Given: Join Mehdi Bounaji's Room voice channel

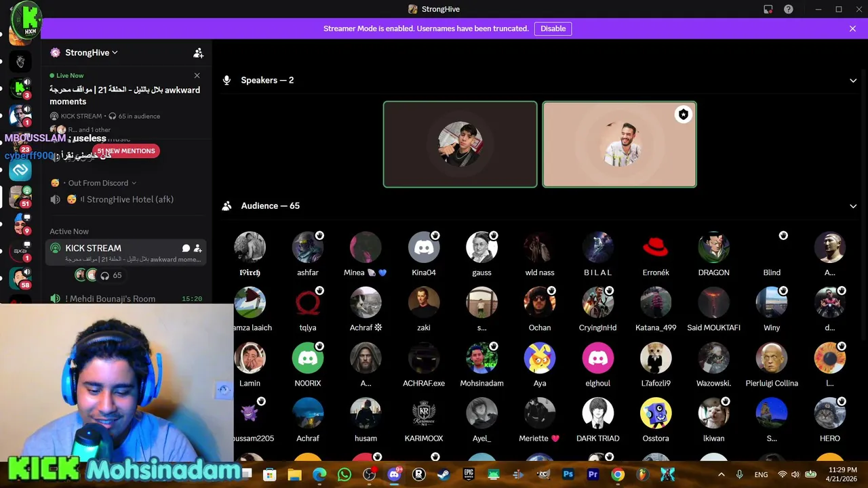Looking at the screenshot, I should [x=126, y=298].
